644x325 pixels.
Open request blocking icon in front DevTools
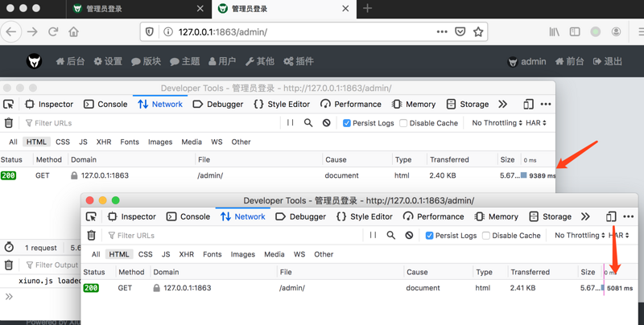coord(409,235)
